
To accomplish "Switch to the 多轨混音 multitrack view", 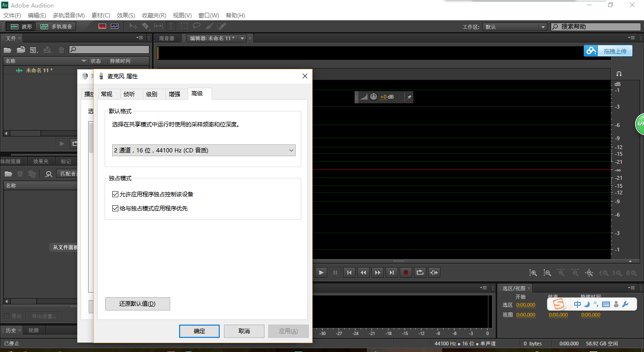I will tap(56, 27).
